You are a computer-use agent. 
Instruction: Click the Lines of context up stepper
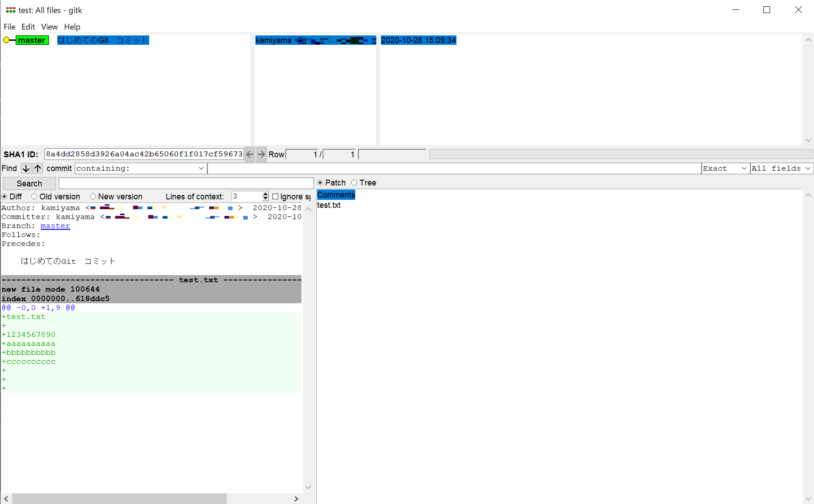click(264, 194)
